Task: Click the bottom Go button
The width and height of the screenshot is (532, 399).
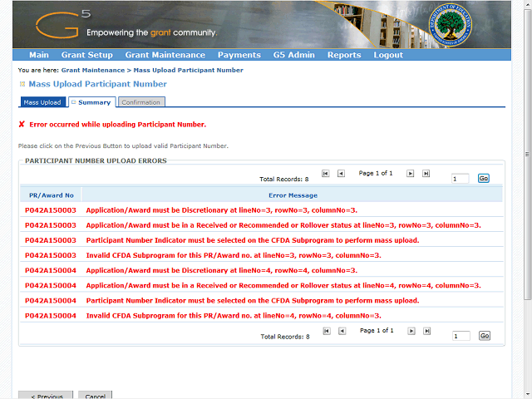Action: [485, 336]
